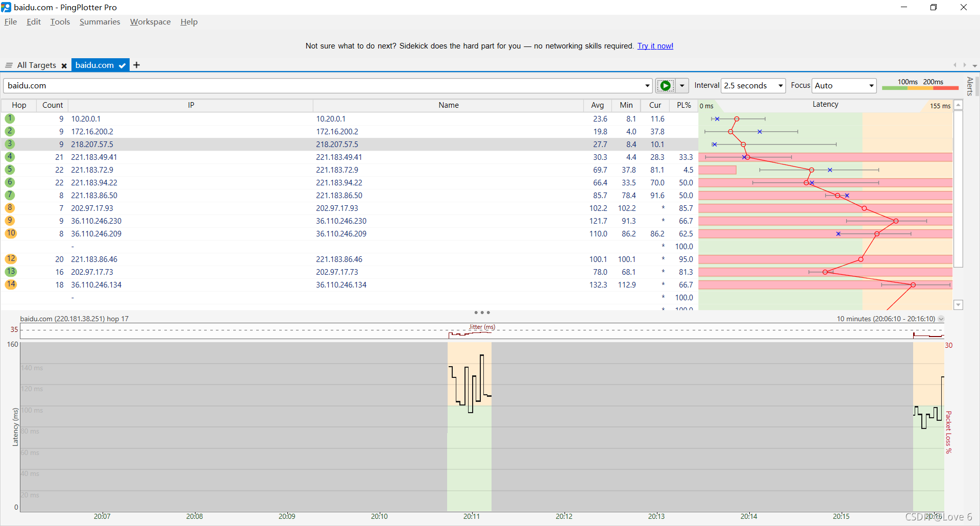Click the IP column header
Screen dimensions: 980x526
pyautogui.click(x=191, y=105)
